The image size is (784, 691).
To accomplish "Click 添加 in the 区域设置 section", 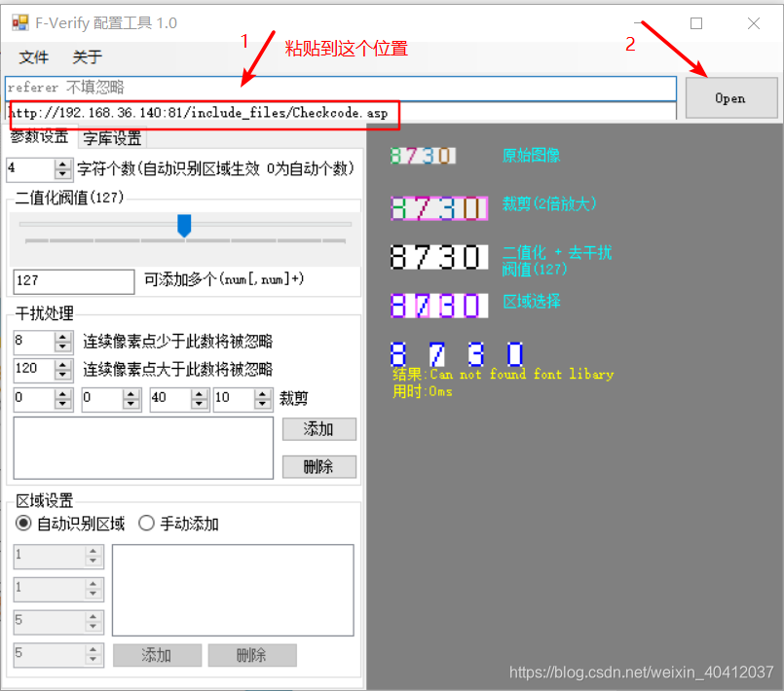I will [158, 655].
